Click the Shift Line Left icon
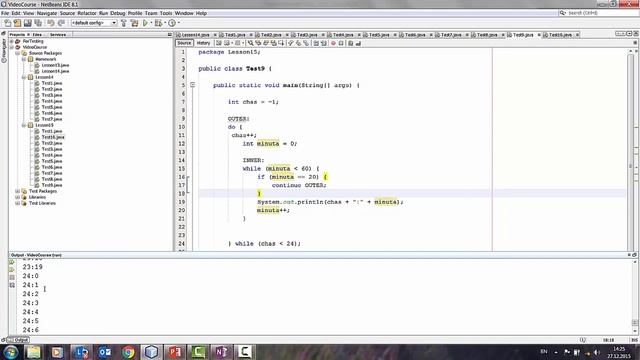This screenshot has height=360, width=640. point(316,43)
